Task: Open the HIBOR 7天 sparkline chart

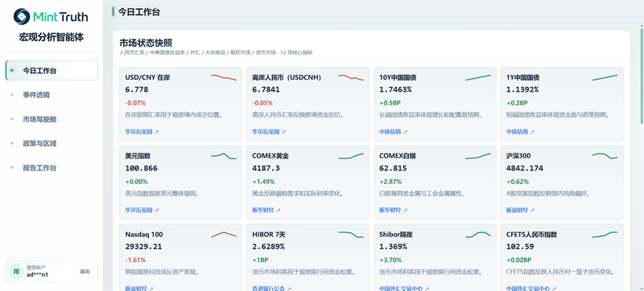Action: point(351,235)
